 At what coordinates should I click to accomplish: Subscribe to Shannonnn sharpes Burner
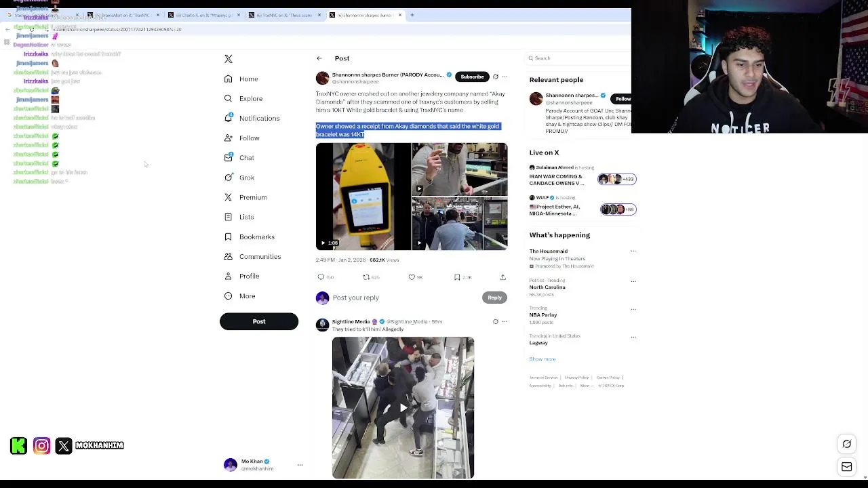click(x=472, y=77)
